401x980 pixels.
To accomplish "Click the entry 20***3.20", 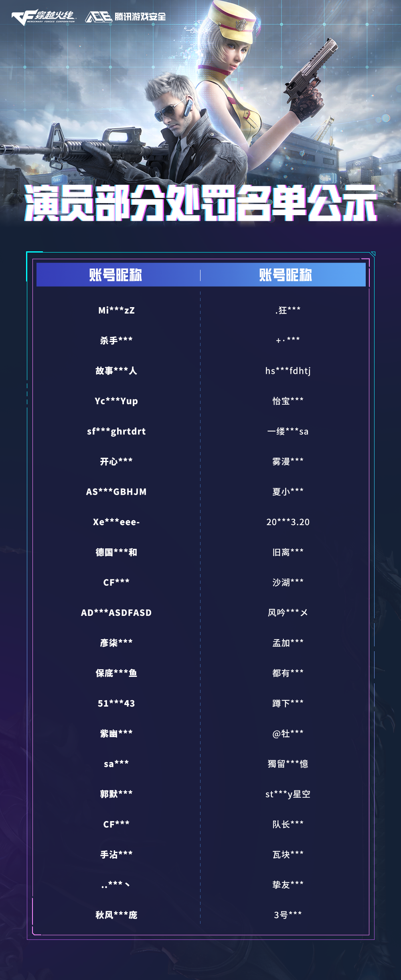I will click(x=288, y=522).
